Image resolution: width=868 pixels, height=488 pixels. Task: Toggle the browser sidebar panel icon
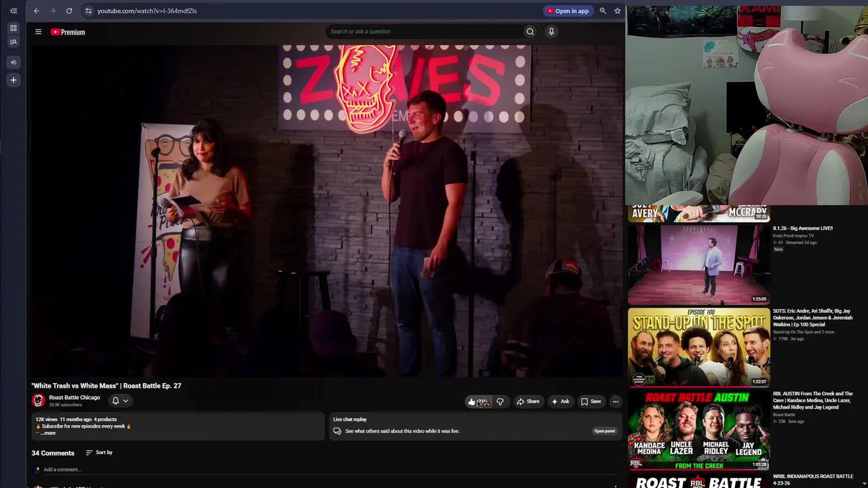(x=13, y=11)
